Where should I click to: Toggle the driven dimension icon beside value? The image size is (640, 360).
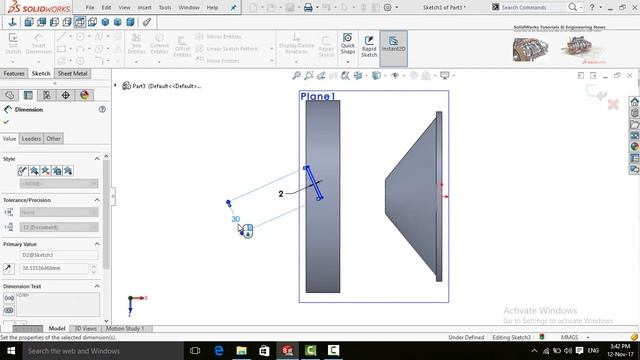[x=9, y=268]
